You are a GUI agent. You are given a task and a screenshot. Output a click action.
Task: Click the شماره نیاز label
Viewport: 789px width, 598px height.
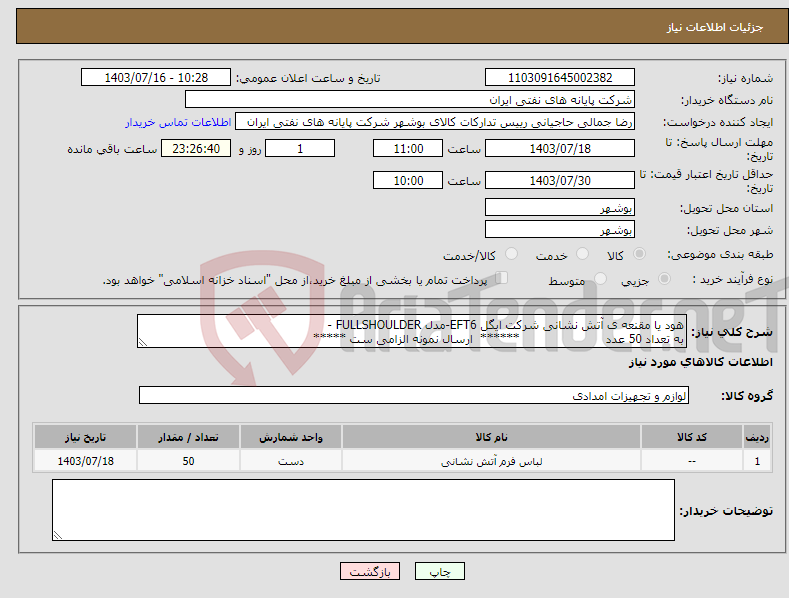point(745,79)
